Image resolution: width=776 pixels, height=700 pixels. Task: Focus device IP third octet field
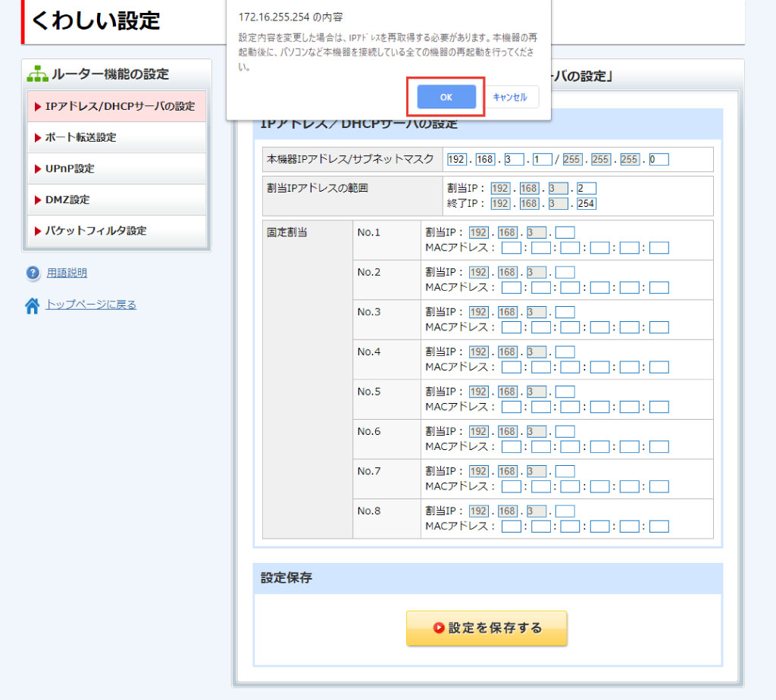(514, 159)
